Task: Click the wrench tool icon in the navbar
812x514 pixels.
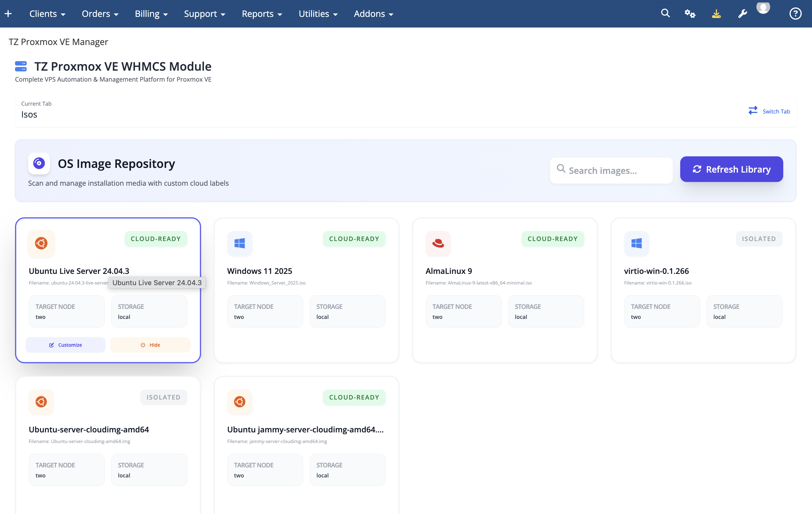Action: pos(743,13)
